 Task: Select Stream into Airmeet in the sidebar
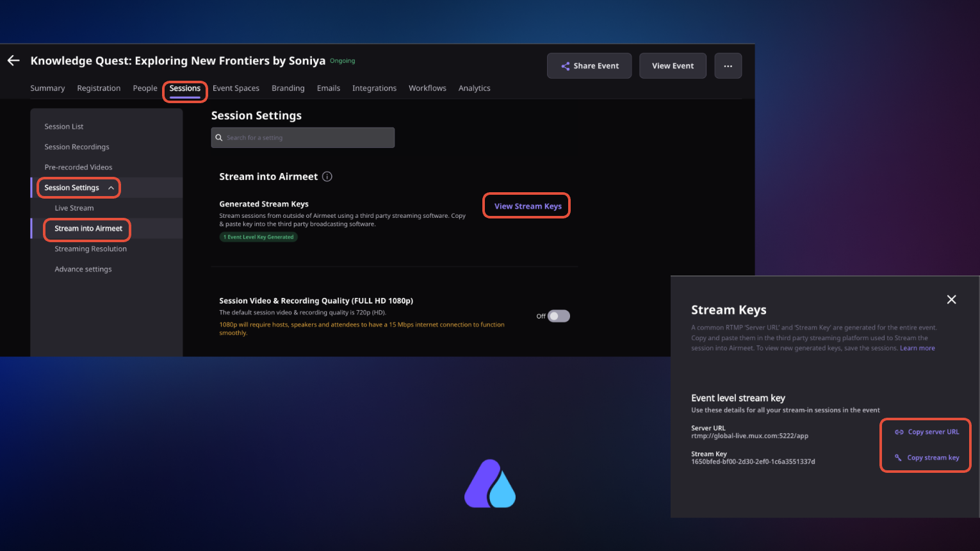coord(88,229)
